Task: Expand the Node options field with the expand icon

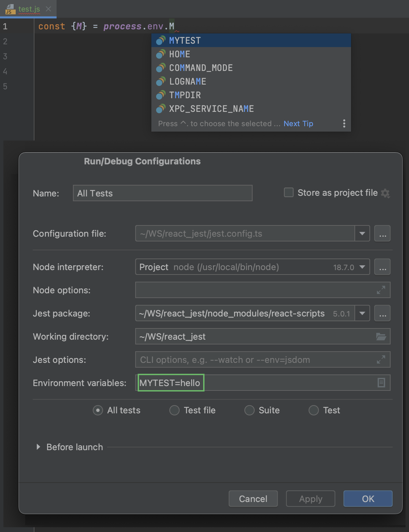Action: pos(381,290)
